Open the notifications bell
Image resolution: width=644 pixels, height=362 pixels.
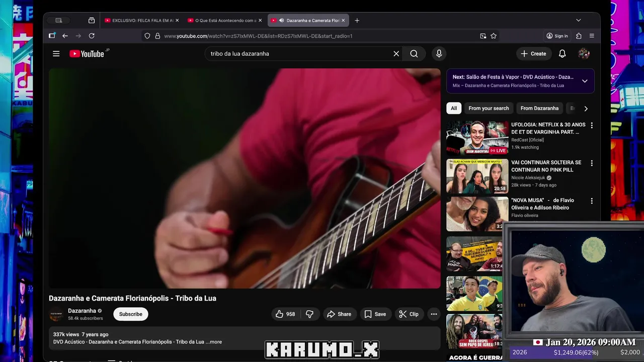pyautogui.click(x=562, y=54)
